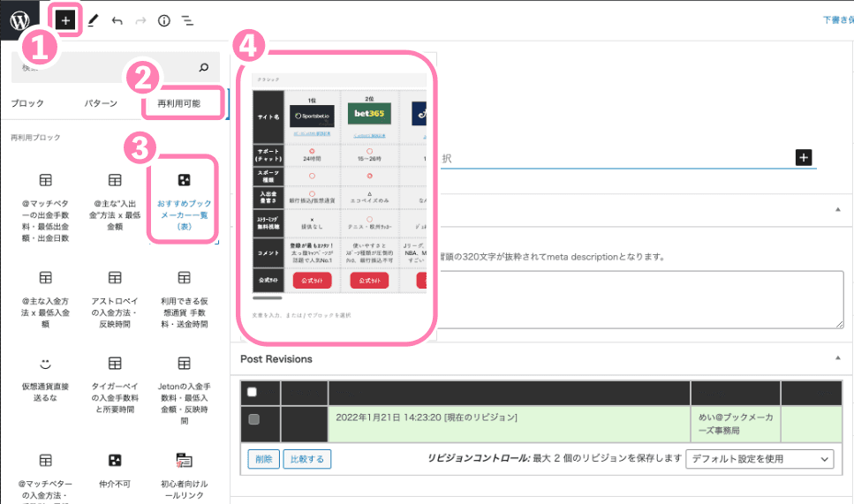This screenshot has width=854, height=504.
Task: Collapse the Post Revisions panel
Action: pos(837,358)
